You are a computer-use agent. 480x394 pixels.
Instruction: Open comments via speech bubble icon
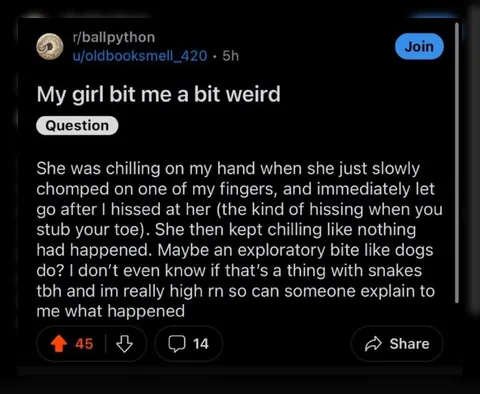point(177,344)
